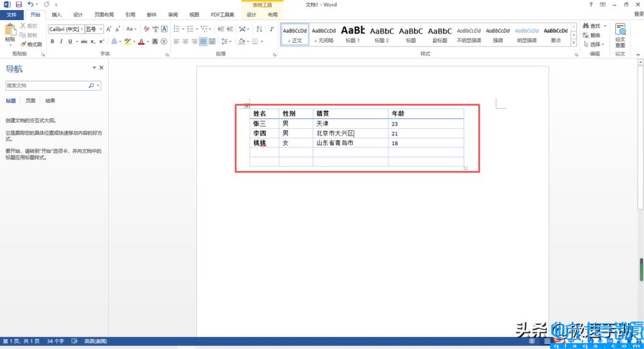Viewport: 644px width, 349px height.
Task: Click the 剪切 (Cut) button
Action: pos(29,26)
